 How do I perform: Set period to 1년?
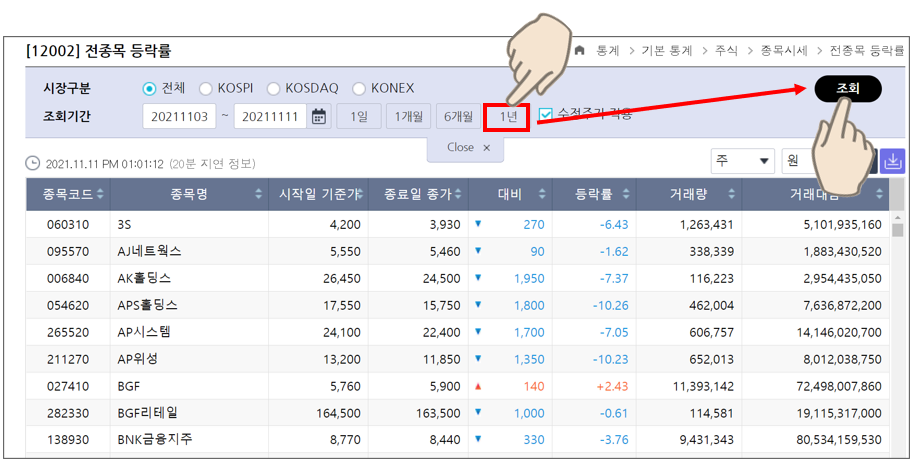click(507, 116)
